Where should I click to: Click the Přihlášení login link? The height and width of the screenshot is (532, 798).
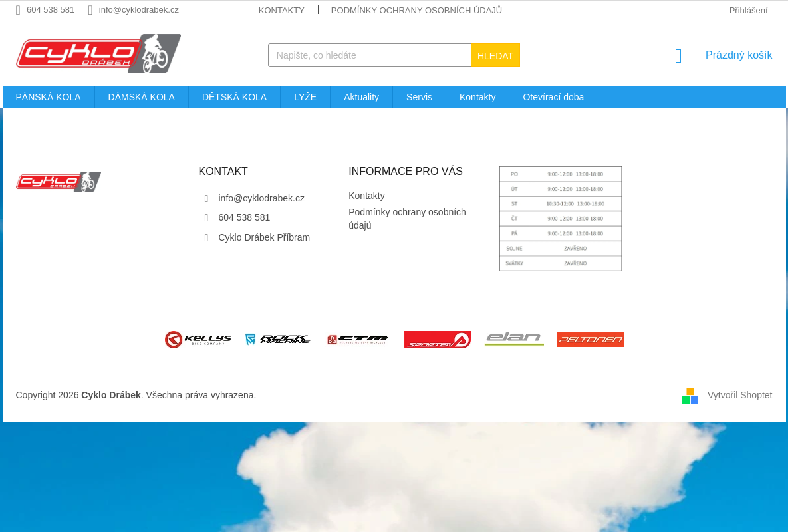tap(748, 11)
